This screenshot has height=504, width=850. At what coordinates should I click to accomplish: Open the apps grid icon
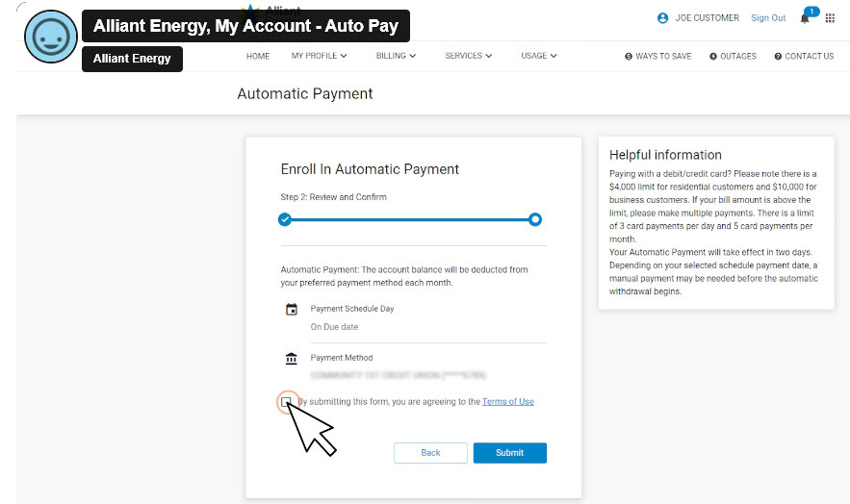click(x=830, y=18)
